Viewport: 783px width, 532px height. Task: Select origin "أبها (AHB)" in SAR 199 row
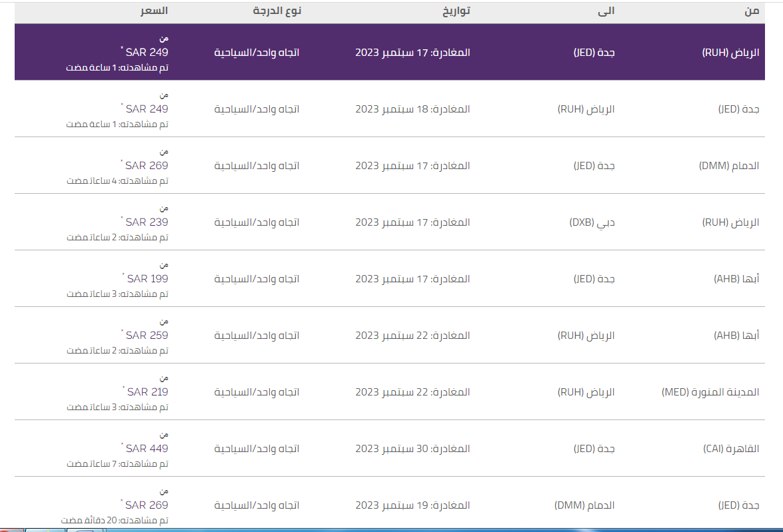[736, 279]
